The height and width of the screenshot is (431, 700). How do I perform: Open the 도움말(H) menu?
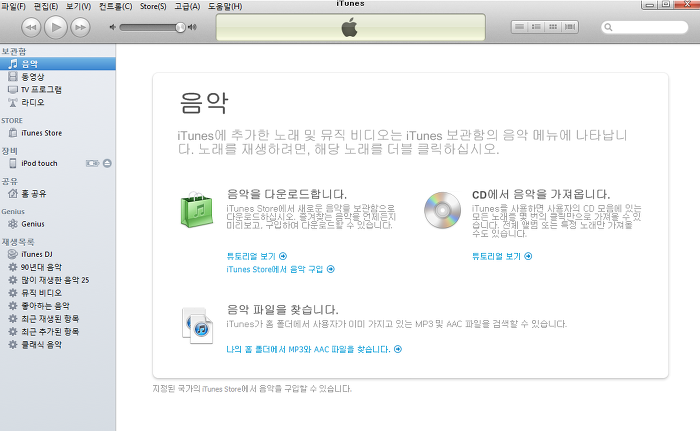click(225, 6)
